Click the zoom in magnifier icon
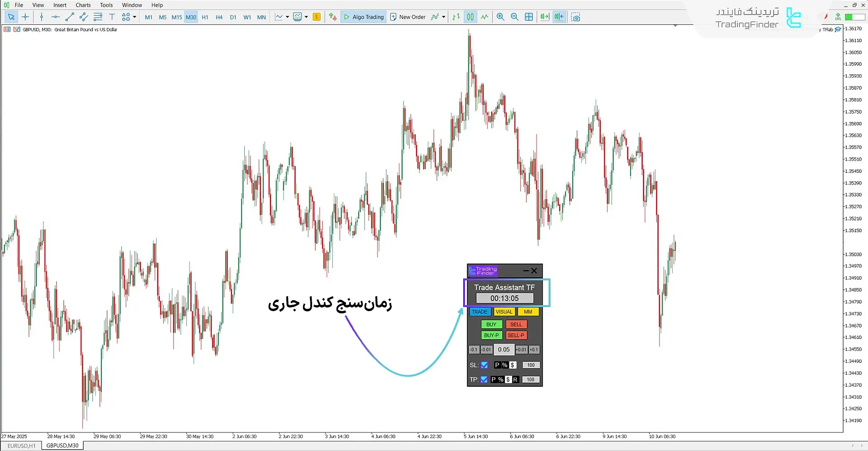 (x=500, y=17)
